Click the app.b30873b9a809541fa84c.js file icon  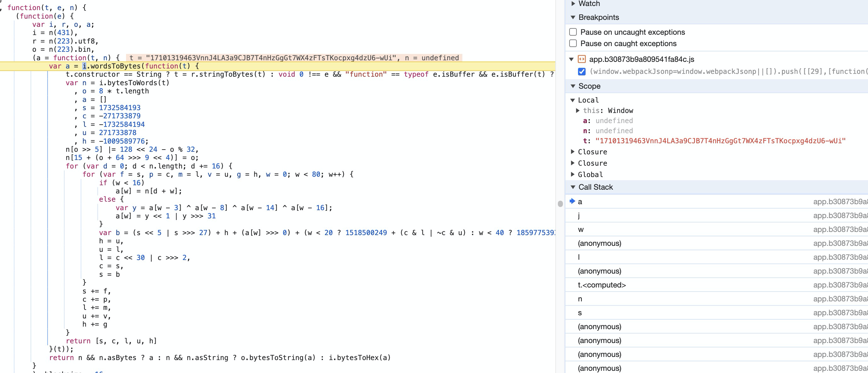tap(582, 59)
